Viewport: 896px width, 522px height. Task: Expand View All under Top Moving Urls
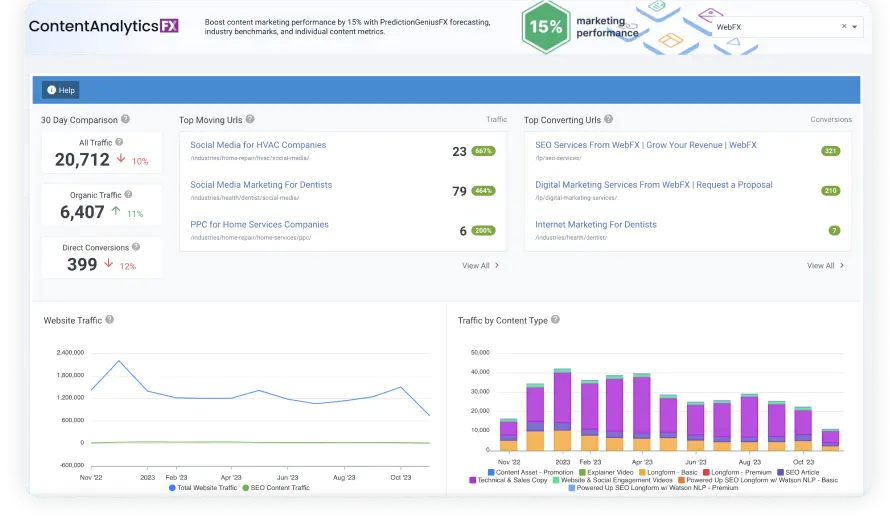480,266
